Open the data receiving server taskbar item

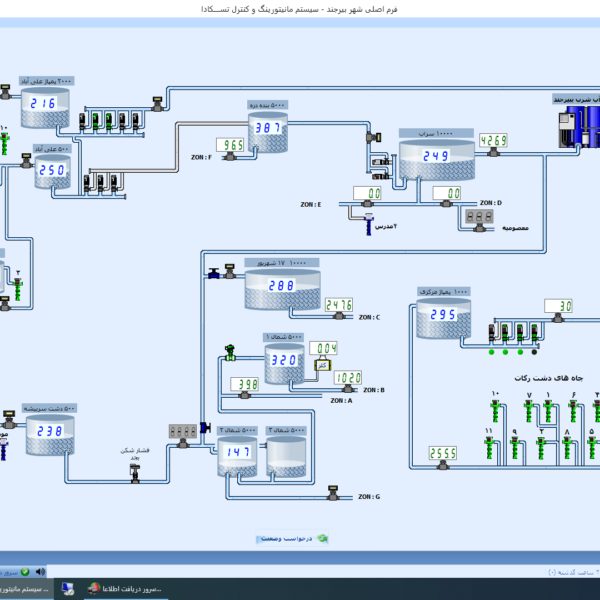[x=125, y=589]
